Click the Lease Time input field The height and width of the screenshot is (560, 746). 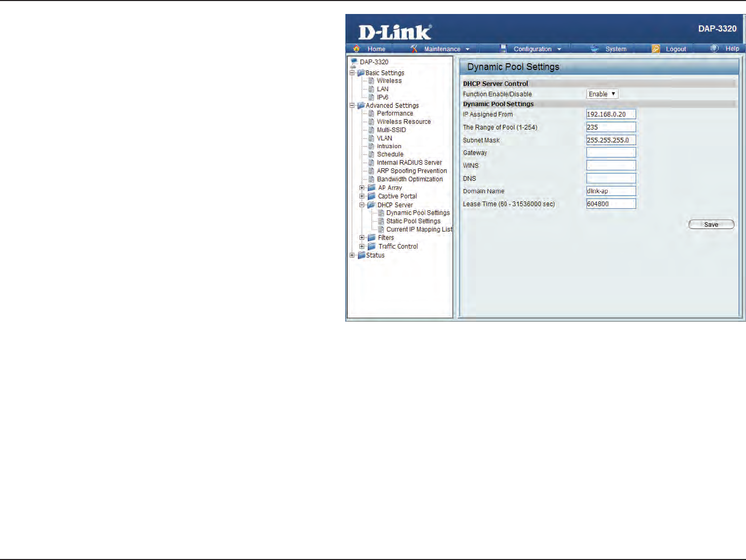click(x=611, y=204)
